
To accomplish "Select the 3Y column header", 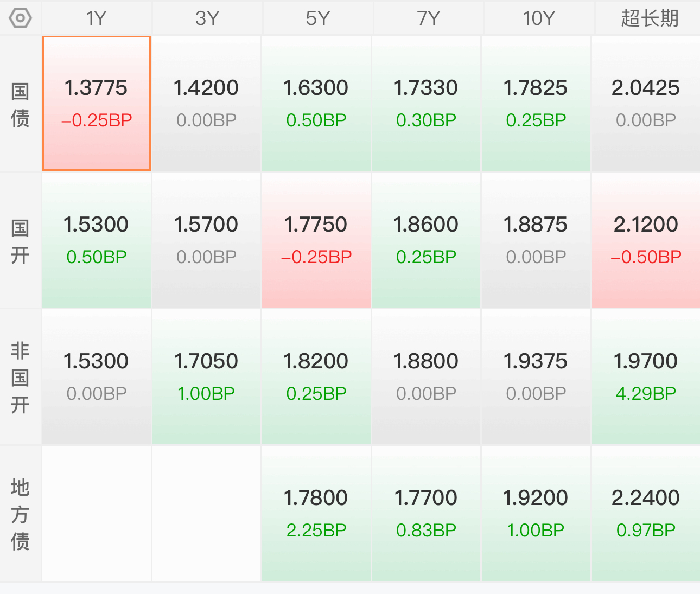I will (207, 18).
